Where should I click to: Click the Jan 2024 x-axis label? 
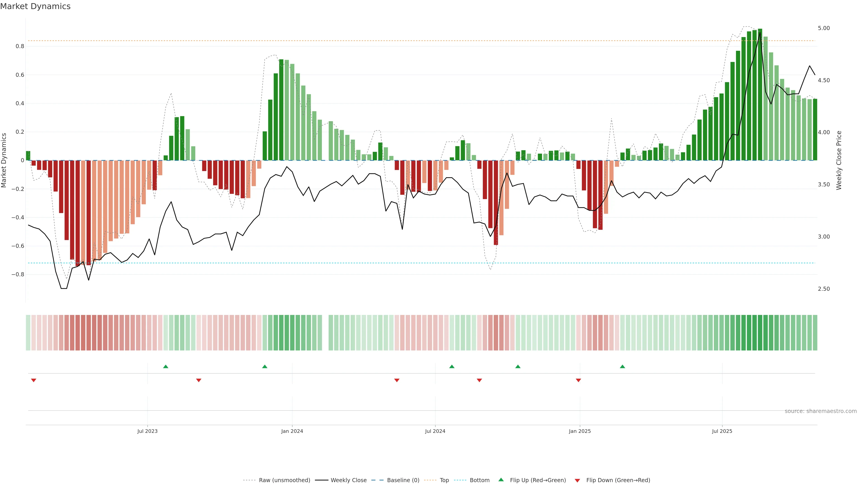292,431
